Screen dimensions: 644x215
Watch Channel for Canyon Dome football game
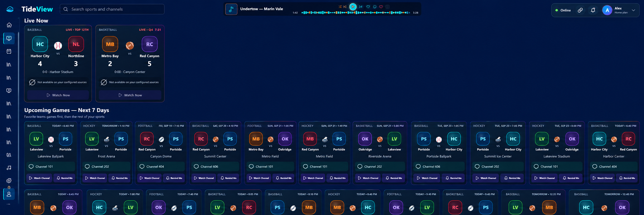click(149, 178)
